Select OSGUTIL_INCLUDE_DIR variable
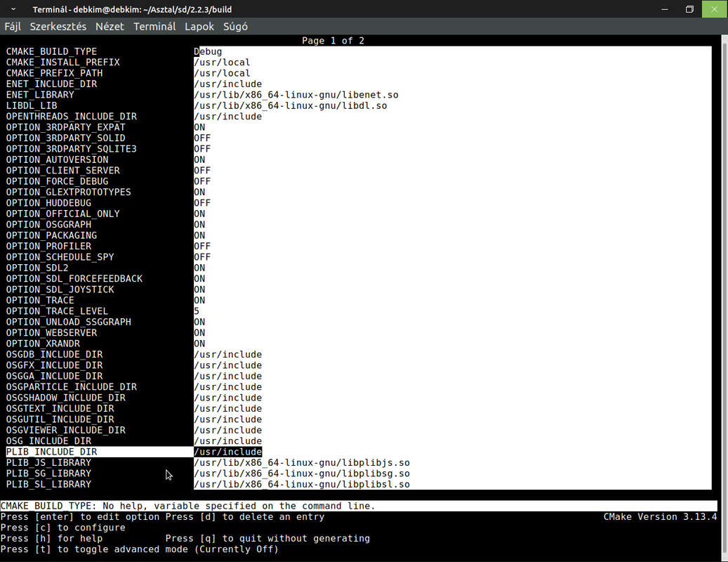This screenshot has width=728, height=562. 60,419
